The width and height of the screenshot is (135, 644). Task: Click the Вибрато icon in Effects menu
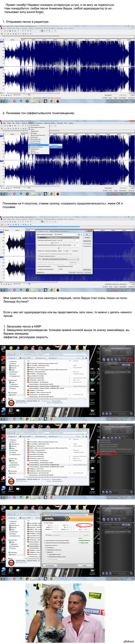29,151
